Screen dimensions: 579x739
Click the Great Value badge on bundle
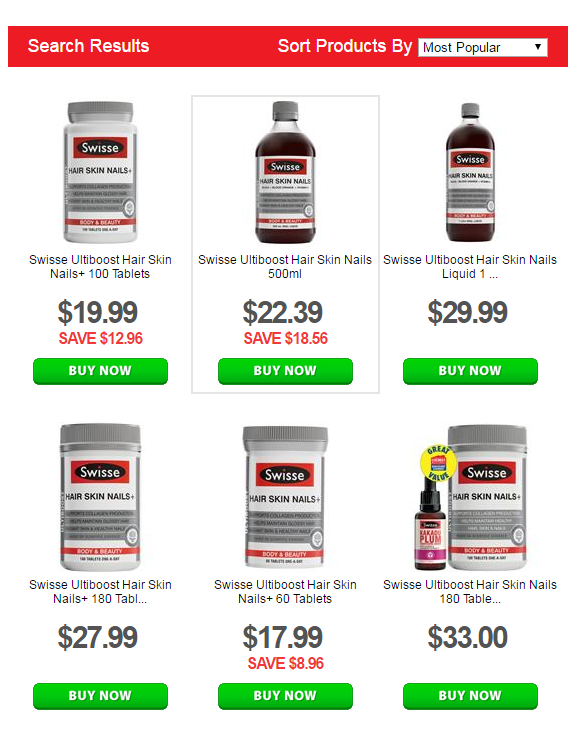tap(438, 463)
